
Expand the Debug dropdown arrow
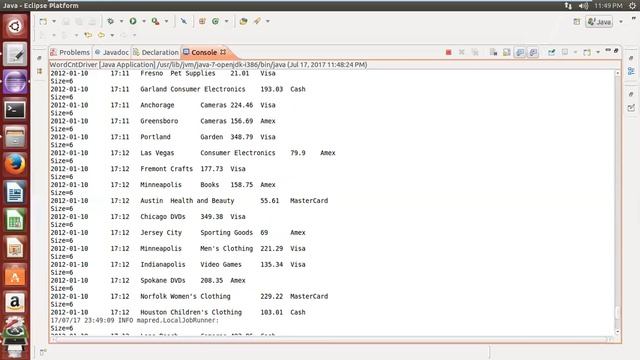pos(121,21)
